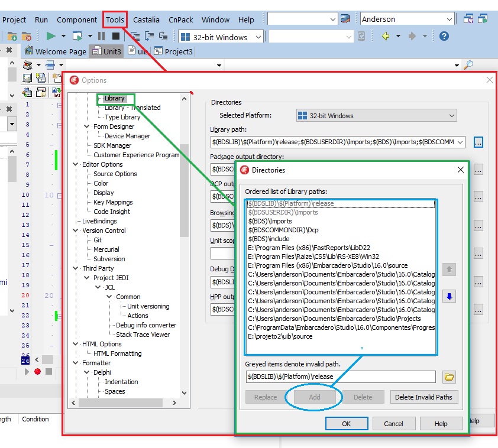
Task: Click the Save Desktop icon beside Anderson
Action: [468, 19]
